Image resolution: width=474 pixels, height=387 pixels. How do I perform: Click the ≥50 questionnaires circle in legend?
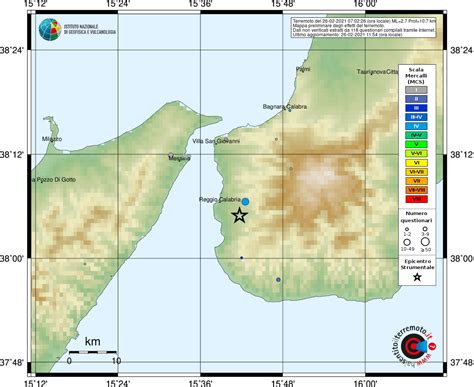425,242
